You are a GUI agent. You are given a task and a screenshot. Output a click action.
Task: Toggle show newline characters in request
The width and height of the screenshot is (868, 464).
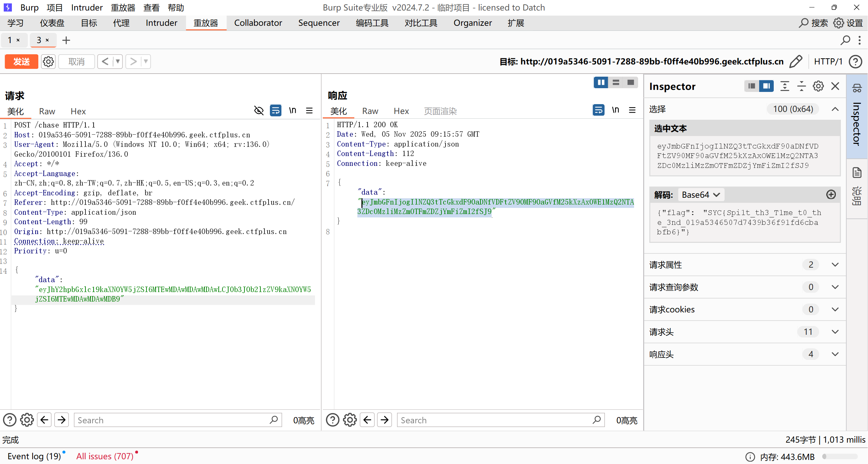pyautogui.click(x=292, y=111)
